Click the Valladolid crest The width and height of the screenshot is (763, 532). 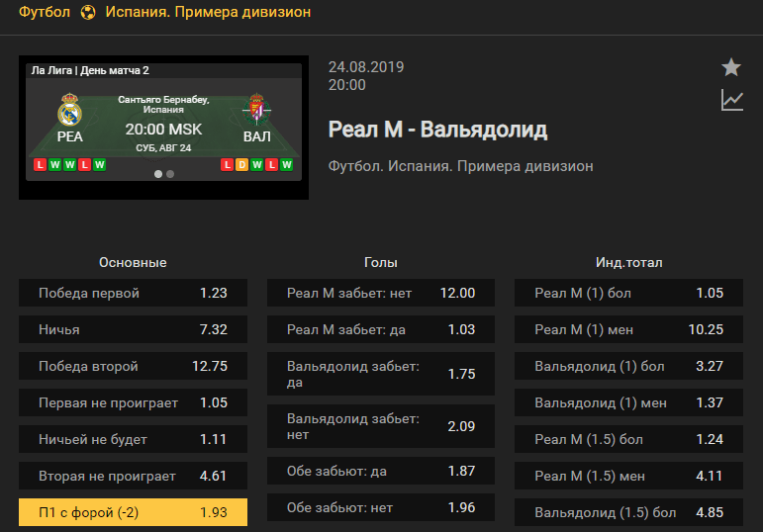(x=257, y=110)
